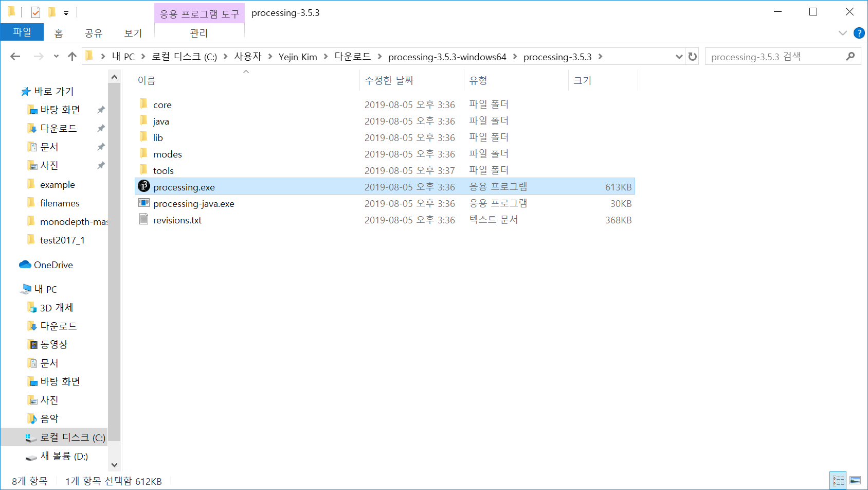The image size is (868, 490).
Task: Click the New Folder icon in title bar
Action: click(52, 12)
